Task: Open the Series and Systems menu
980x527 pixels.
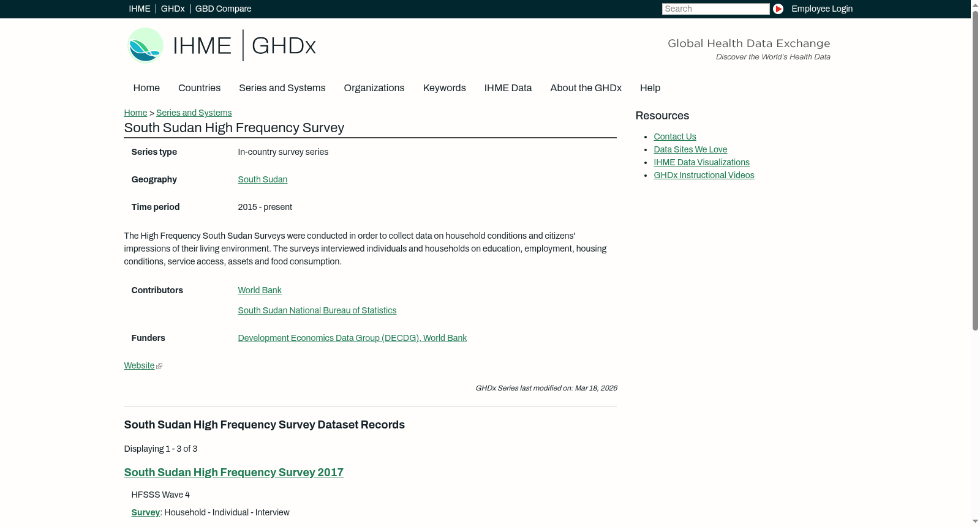Action: [282, 88]
